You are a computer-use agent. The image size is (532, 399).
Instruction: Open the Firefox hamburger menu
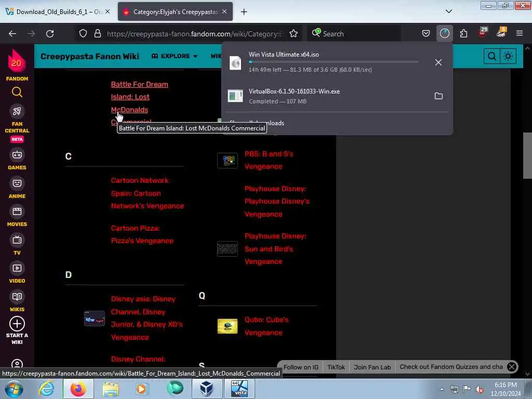[520, 33]
